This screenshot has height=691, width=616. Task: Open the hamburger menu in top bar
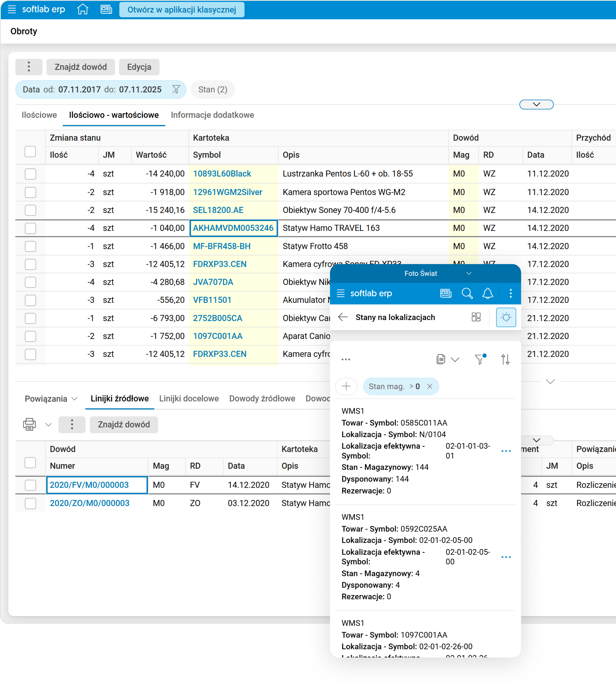(12, 9)
